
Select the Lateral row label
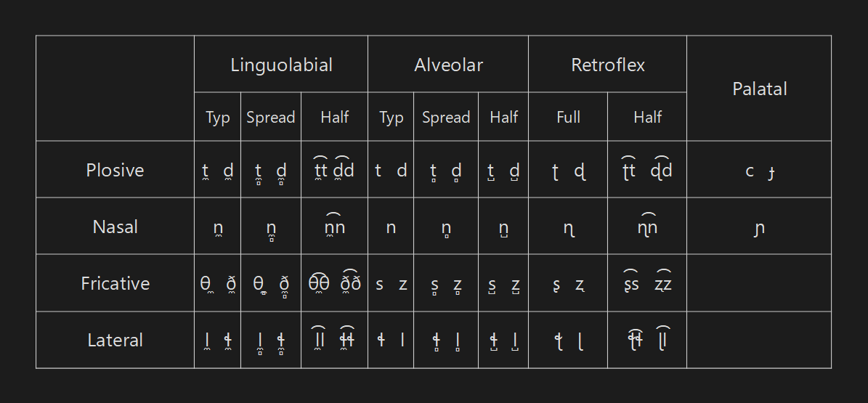click(x=115, y=340)
